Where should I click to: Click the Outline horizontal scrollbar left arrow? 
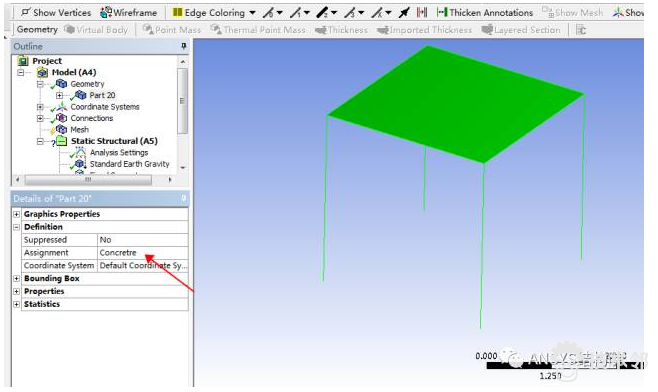pyautogui.click(x=17, y=180)
